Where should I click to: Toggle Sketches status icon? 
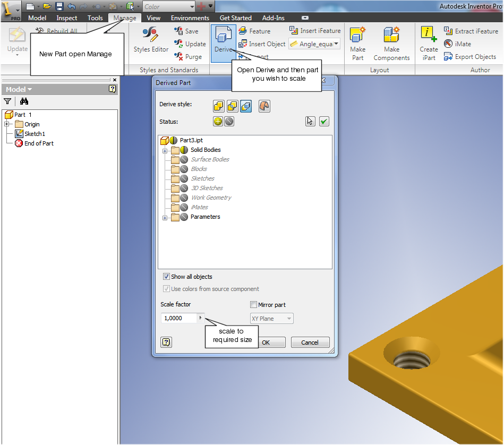point(184,178)
